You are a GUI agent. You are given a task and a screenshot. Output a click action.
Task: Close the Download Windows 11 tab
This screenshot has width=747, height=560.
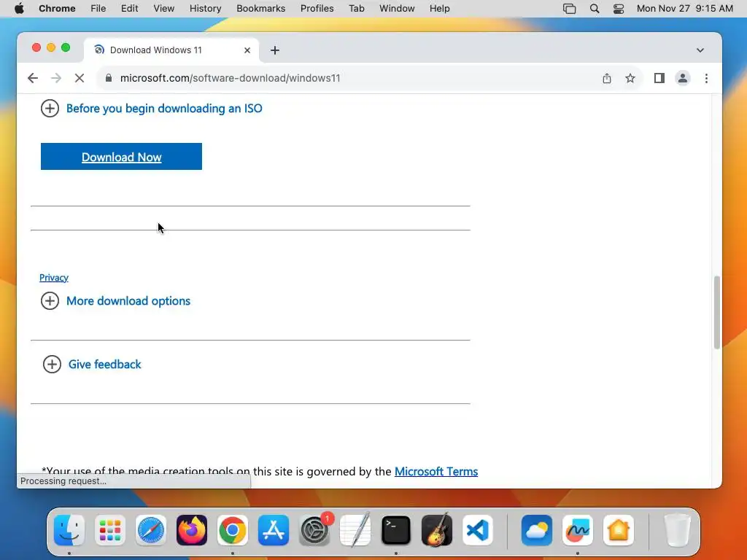click(247, 50)
